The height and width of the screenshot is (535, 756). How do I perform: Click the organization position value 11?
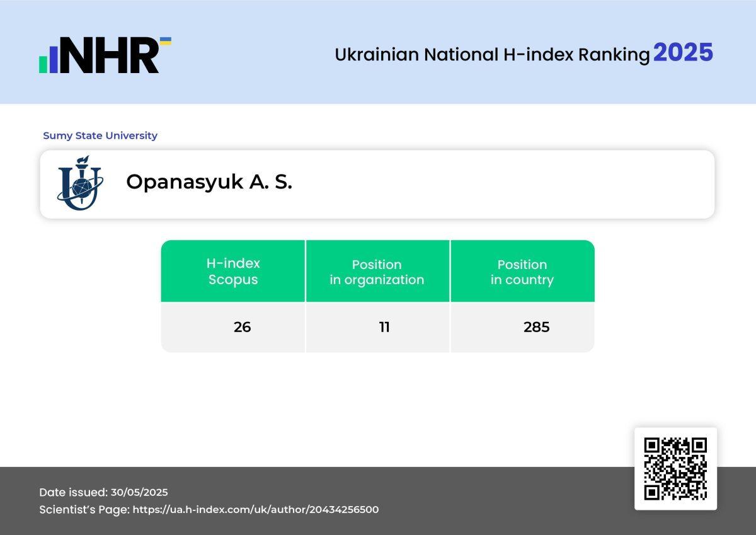(x=384, y=327)
